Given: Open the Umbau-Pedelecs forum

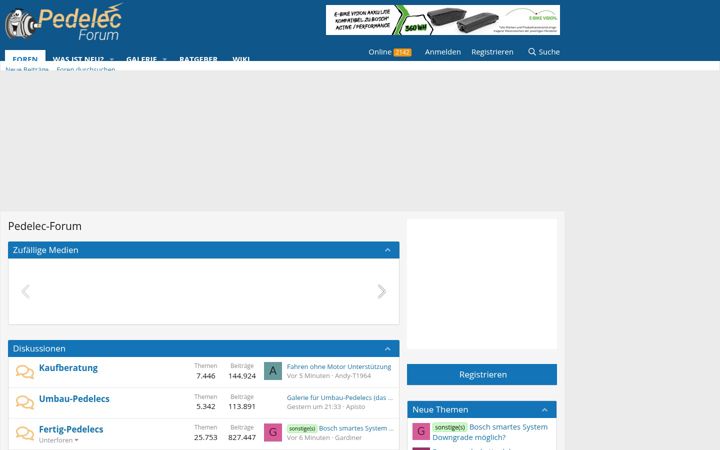Looking at the screenshot, I should click(x=74, y=399).
